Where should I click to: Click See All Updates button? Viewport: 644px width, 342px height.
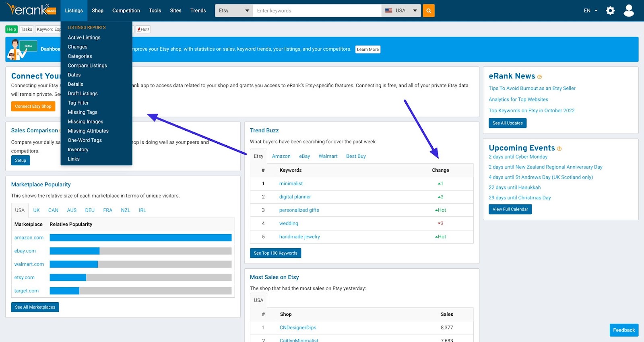point(508,123)
